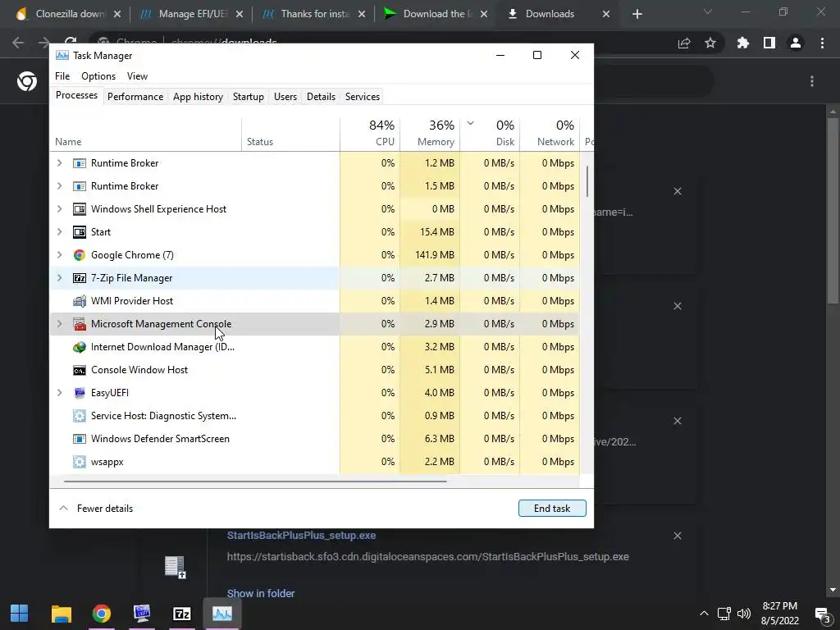Collapse with Fewer details chevron
840x630 pixels.
tap(63, 508)
